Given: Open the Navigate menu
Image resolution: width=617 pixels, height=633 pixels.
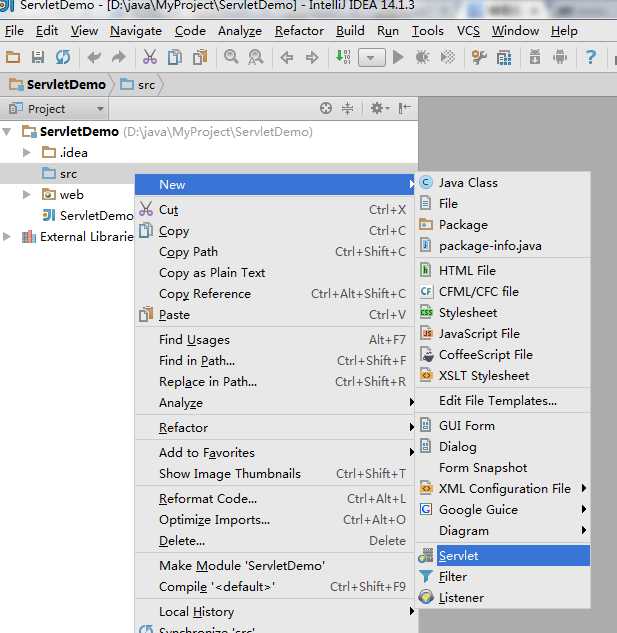Looking at the screenshot, I should coord(136,31).
